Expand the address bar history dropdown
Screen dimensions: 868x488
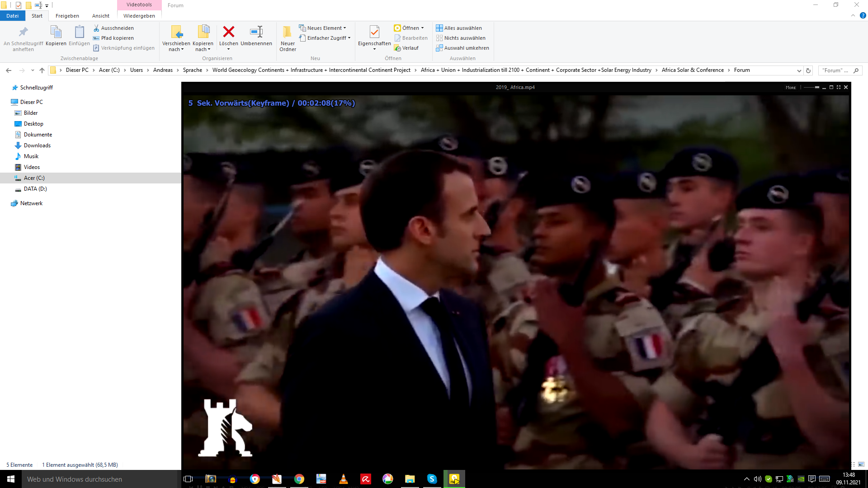(x=799, y=70)
